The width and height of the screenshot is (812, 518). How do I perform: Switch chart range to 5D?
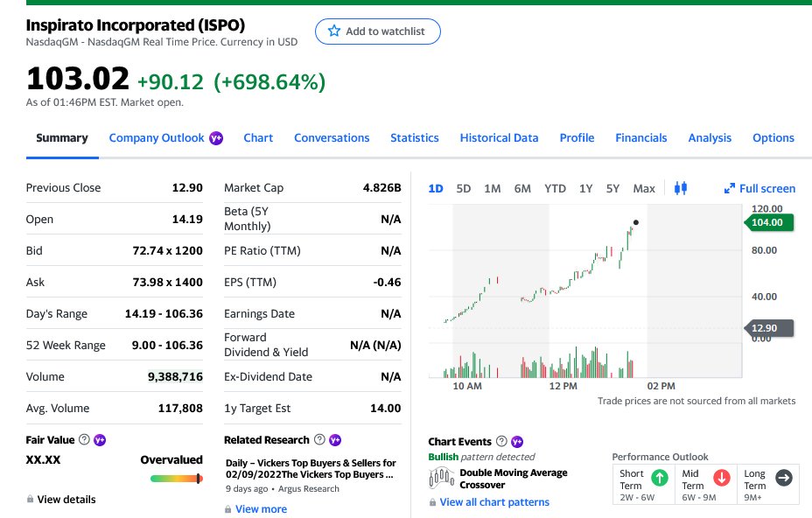tap(464, 188)
